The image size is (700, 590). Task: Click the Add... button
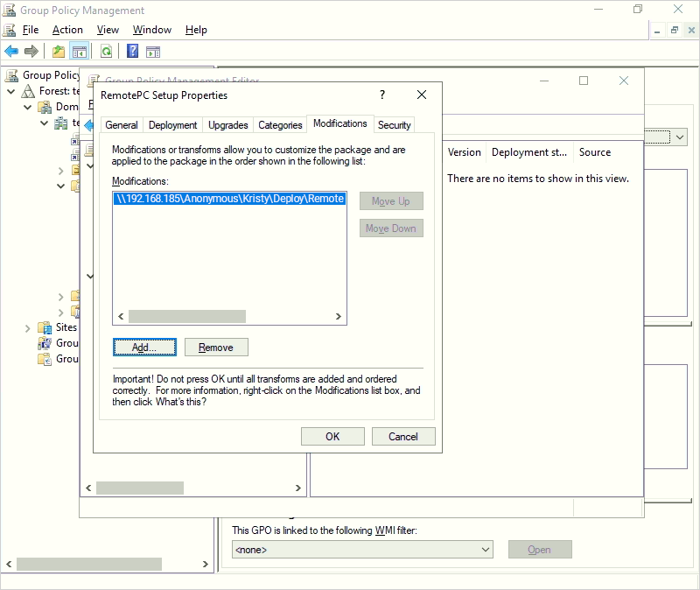click(144, 348)
